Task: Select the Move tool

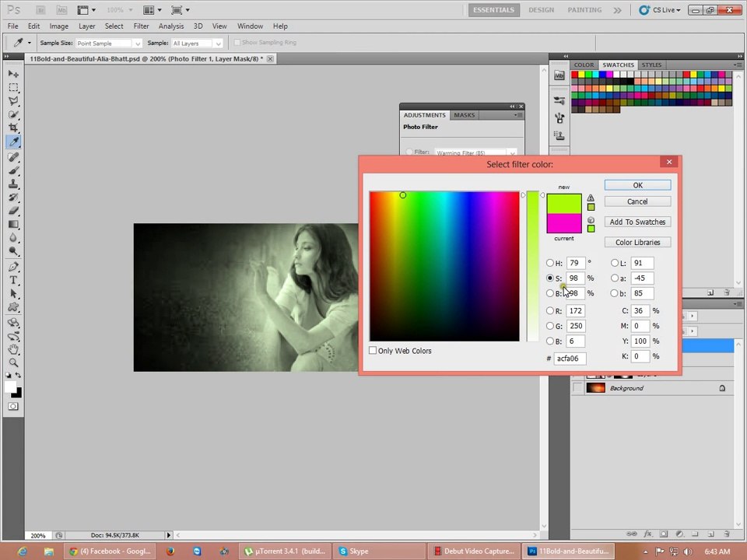Action: [13, 74]
